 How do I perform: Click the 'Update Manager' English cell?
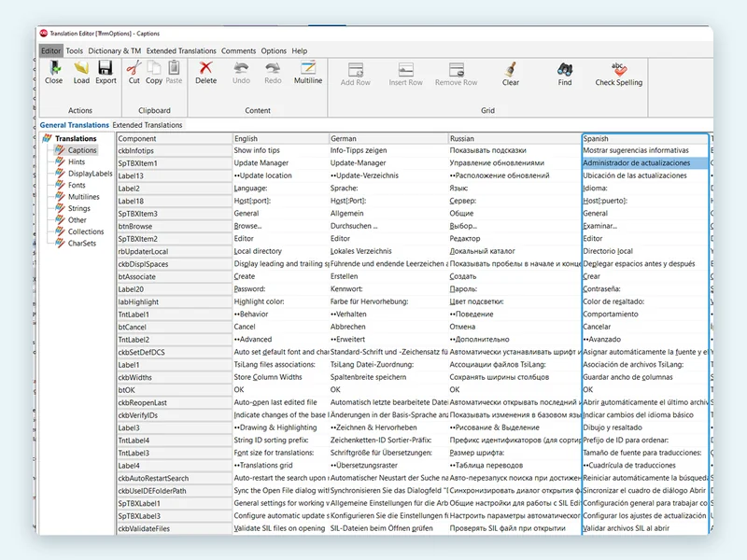(x=281, y=162)
